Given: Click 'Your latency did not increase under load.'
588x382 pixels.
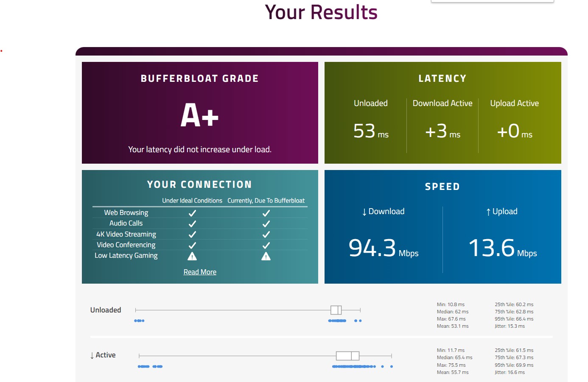Looking at the screenshot, I should tap(200, 149).
